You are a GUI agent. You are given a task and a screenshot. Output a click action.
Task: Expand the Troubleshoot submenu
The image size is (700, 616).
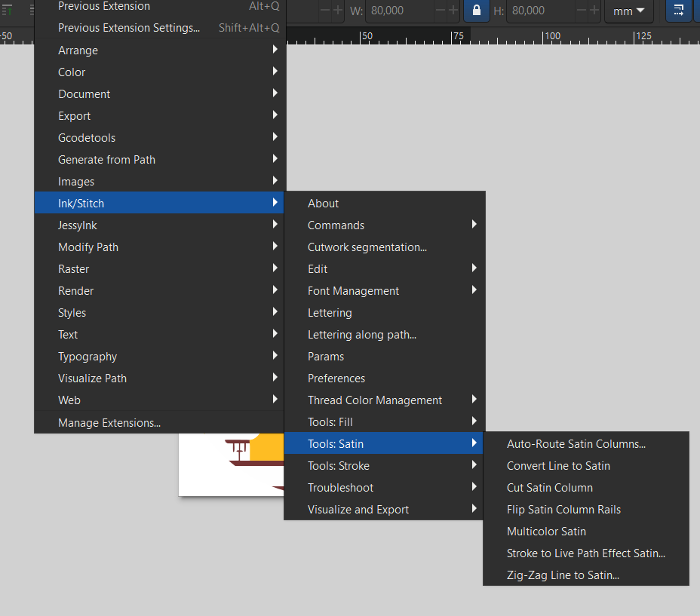[x=385, y=488]
